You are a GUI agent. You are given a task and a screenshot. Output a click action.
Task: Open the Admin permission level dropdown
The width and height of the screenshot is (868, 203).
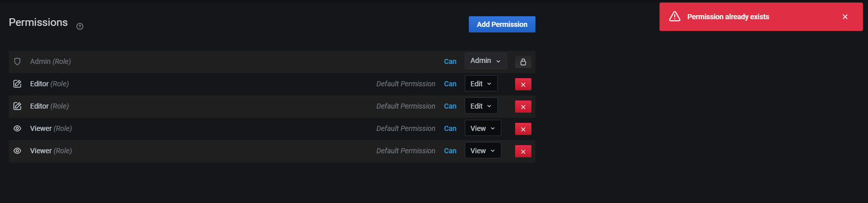pyautogui.click(x=486, y=61)
